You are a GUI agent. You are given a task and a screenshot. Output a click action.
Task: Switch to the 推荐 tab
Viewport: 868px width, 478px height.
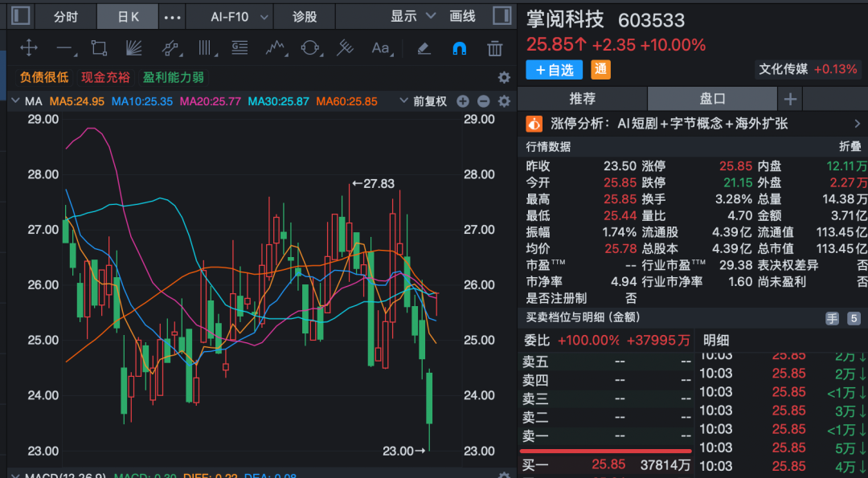[583, 99]
